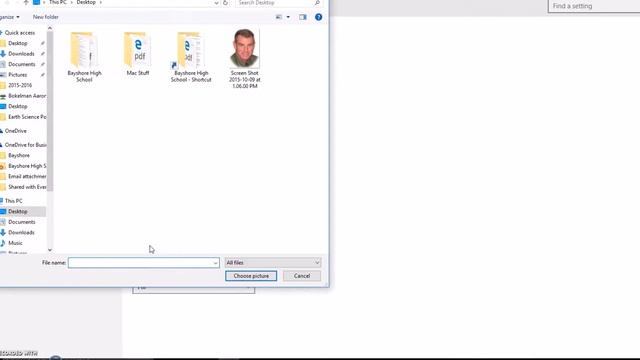Viewport: 640px width, 360px height.
Task: Open the help question mark icon
Action: (x=318, y=17)
